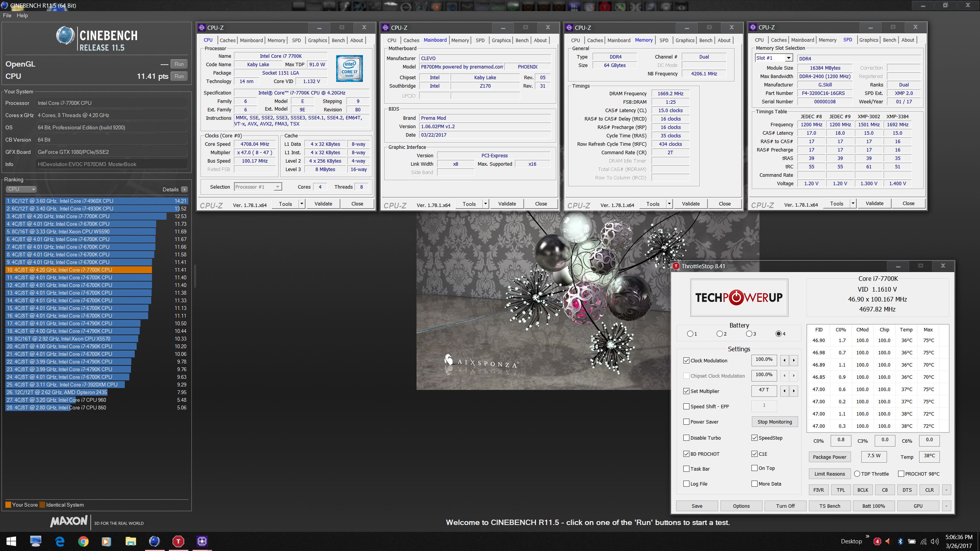
Task: Open the ThrottleStop taskbar icon
Action: 178,541
